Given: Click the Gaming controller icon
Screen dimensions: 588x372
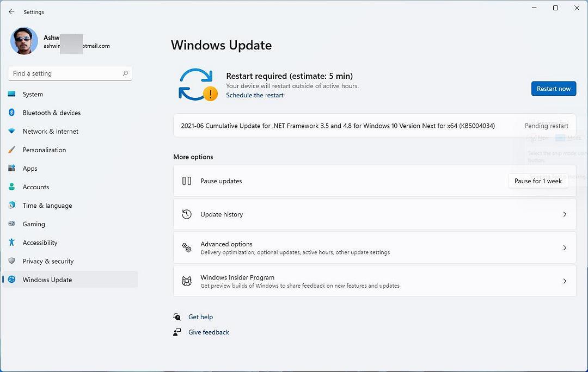Looking at the screenshot, I should [11, 224].
